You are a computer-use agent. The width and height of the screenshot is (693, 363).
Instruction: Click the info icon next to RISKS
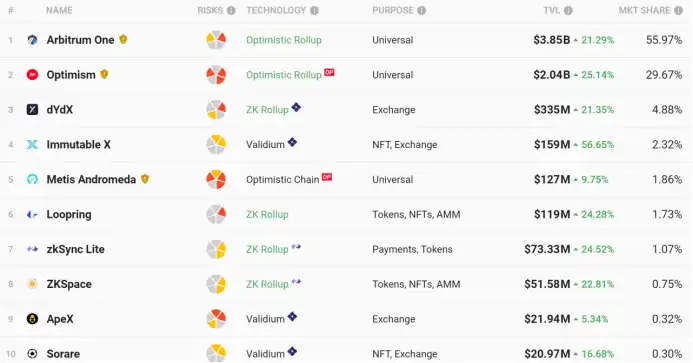point(231,11)
